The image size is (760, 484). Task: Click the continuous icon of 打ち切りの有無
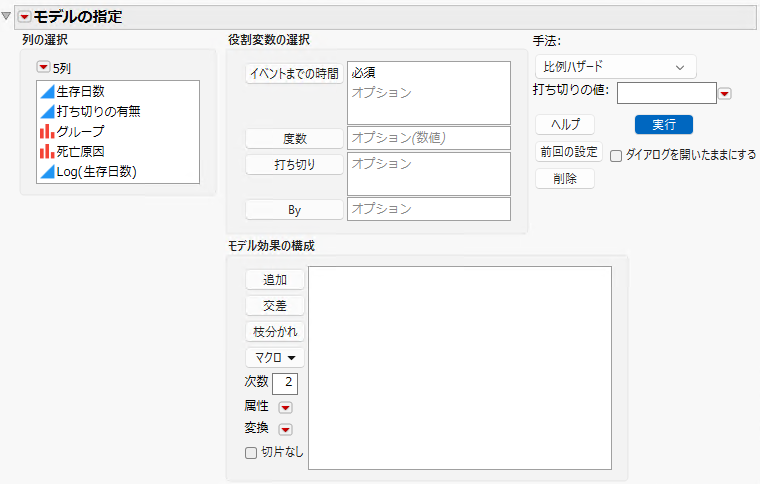[48, 112]
